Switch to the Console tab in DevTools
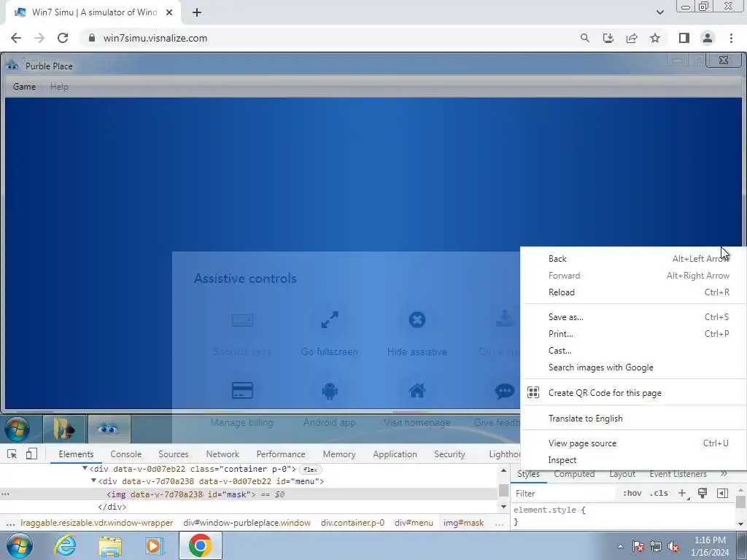This screenshot has height=560, width=747. (x=125, y=454)
